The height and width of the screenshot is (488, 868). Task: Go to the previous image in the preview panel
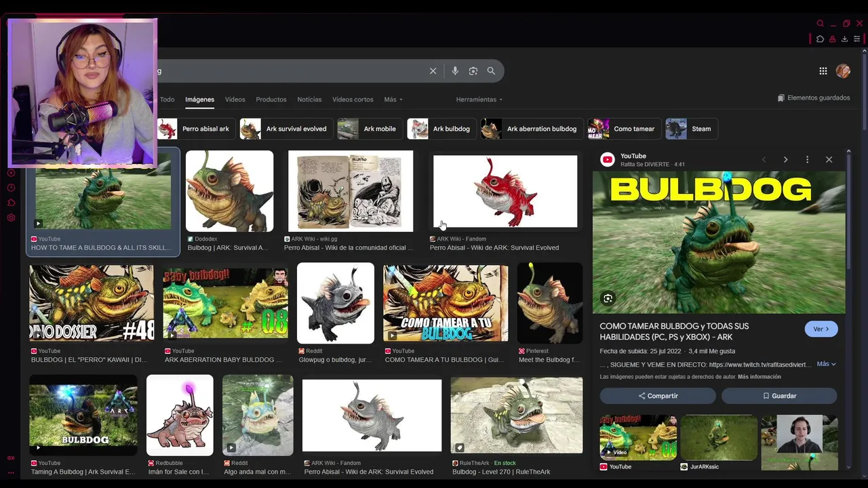(x=764, y=160)
